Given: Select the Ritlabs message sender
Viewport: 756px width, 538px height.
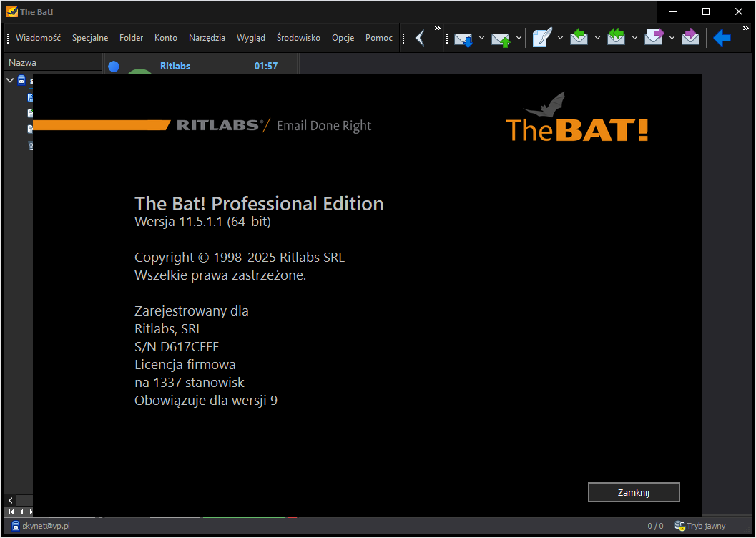Looking at the screenshot, I should [x=175, y=66].
